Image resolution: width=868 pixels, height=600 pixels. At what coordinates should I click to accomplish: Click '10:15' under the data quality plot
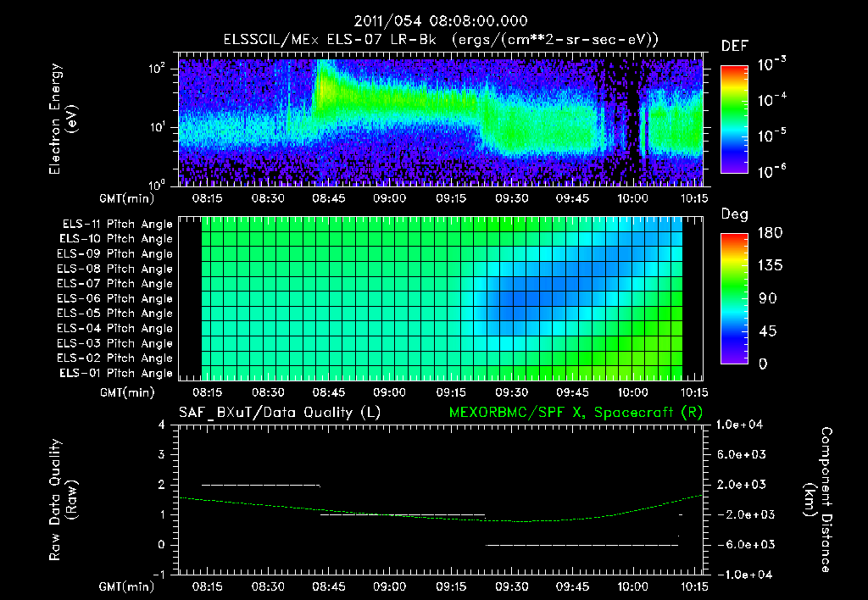pyautogui.click(x=693, y=586)
